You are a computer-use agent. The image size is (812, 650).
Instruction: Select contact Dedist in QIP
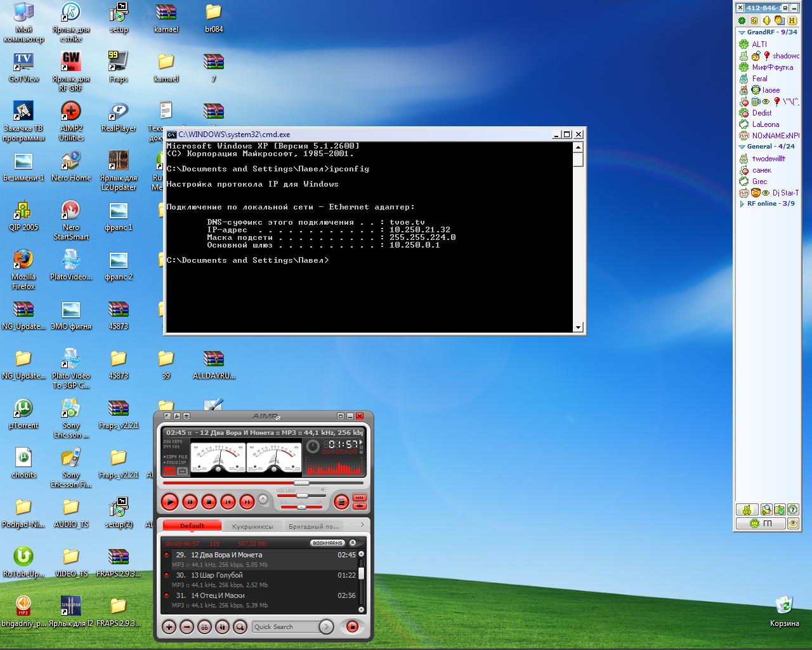tap(762, 113)
